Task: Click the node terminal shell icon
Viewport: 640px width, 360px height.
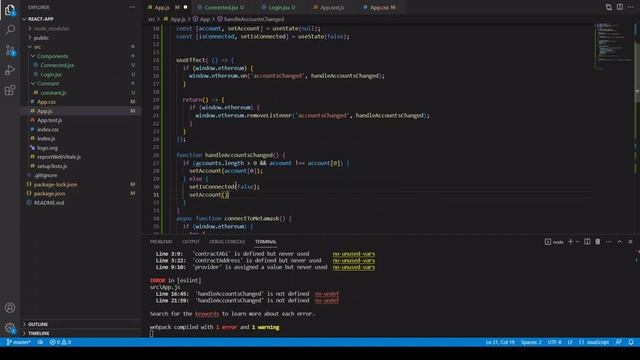Action: (x=548, y=242)
